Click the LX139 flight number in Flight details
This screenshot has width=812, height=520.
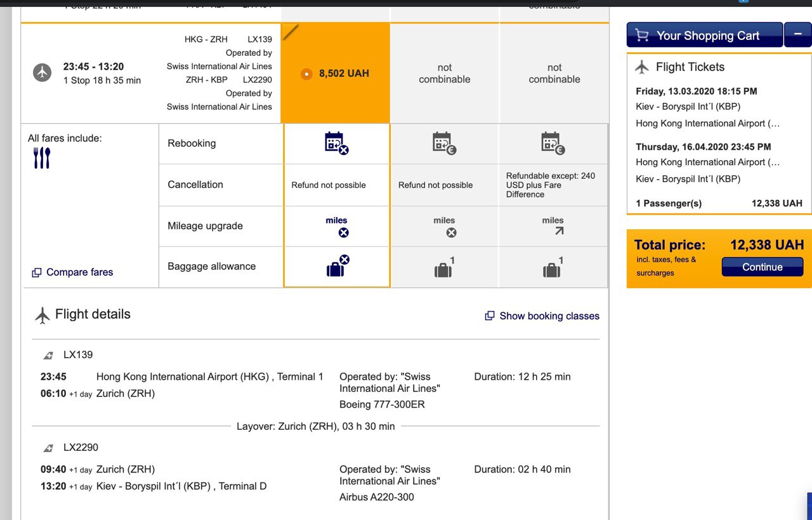[78, 355]
